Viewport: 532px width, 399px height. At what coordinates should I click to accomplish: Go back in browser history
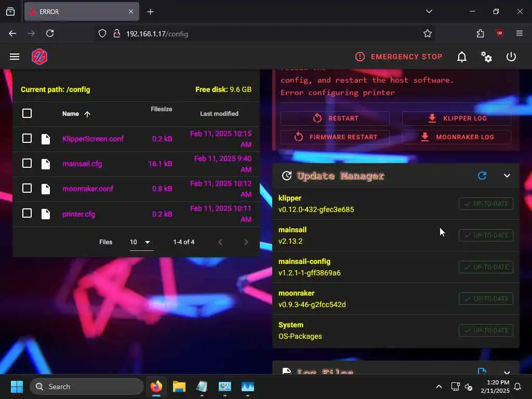tap(12, 33)
